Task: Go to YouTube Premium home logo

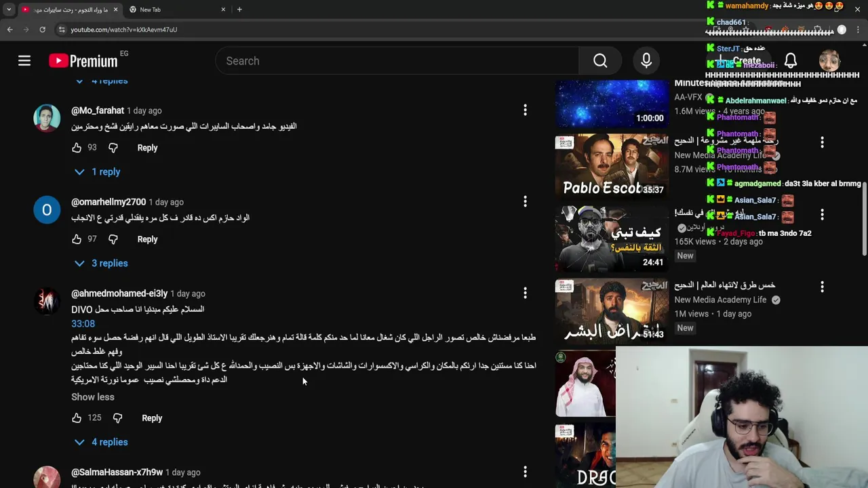Action: (83, 61)
